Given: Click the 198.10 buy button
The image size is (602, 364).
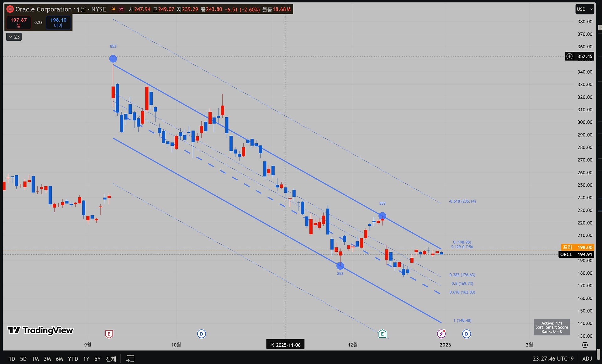Looking at the screenshot, I should tap(58, 22).
